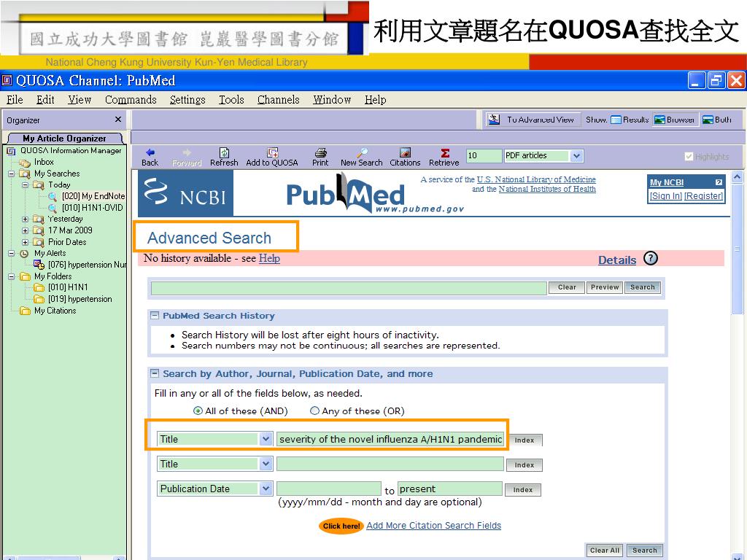
Task: Click the Back navigation icon
Action: click(150, 152)
